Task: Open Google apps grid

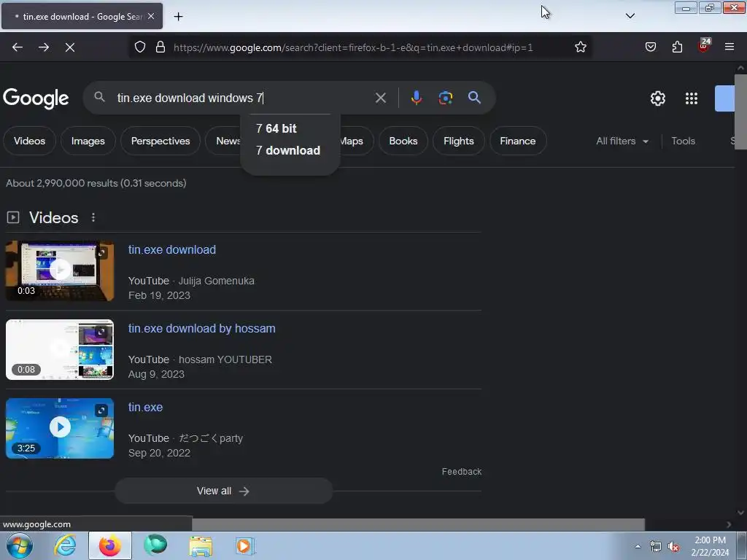Action: (x=692, y=98)
